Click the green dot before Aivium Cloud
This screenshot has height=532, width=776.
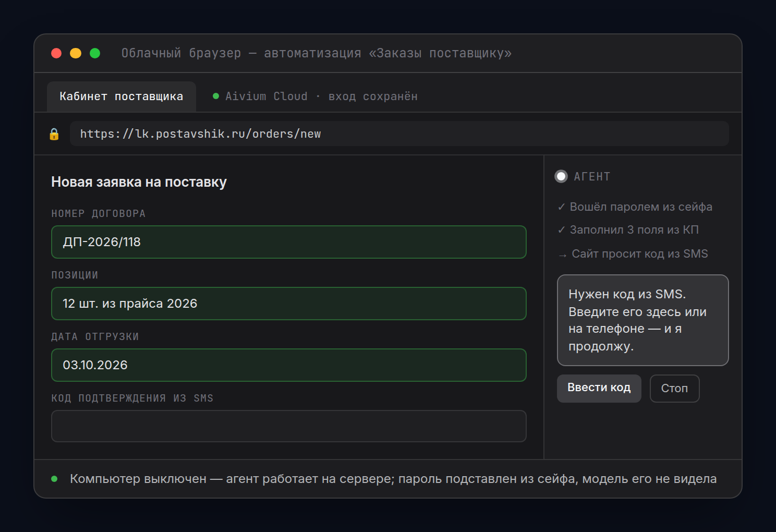pyautogui.click(x=216, y=96)
